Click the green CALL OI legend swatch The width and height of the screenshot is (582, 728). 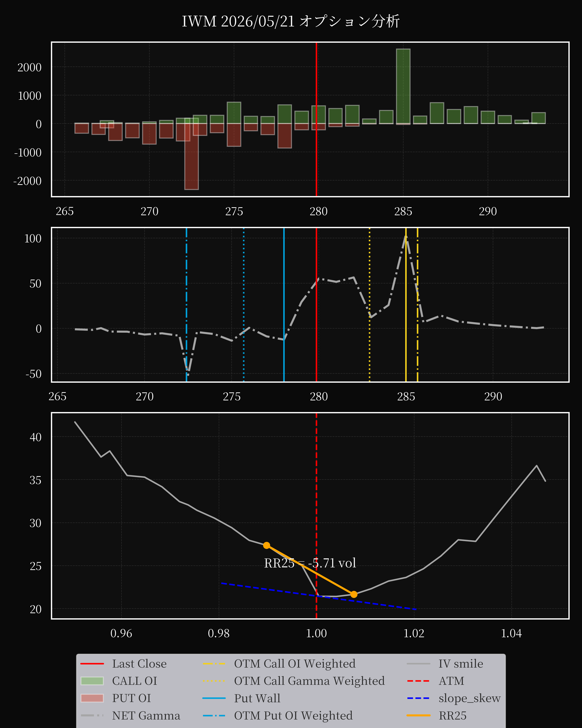pos(92,681)
